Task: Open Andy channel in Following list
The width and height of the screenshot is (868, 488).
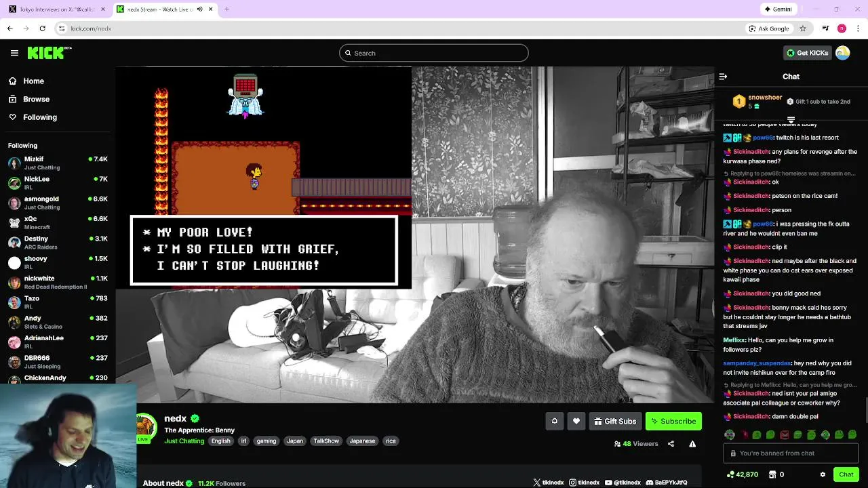Action: tap(58, 322)
